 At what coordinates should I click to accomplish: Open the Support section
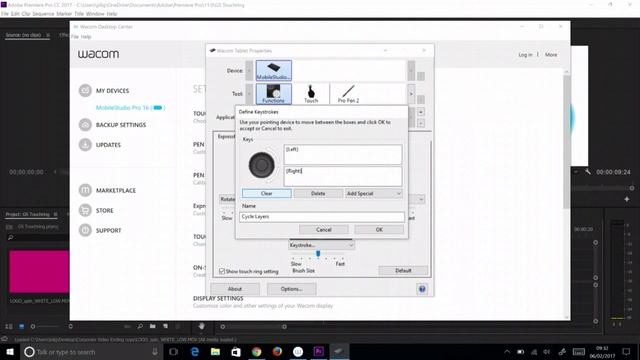tap(100, 230)
